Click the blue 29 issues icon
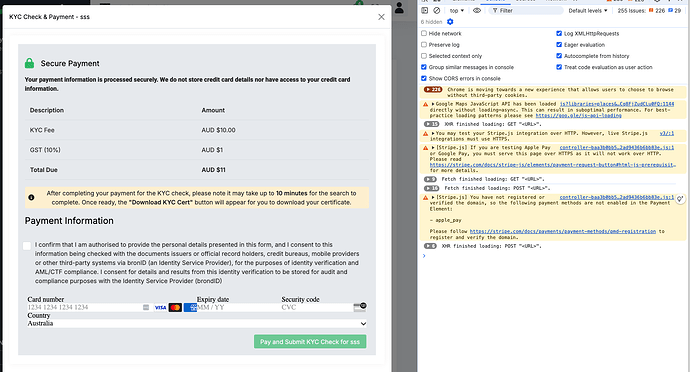This screenshot has height=372, width=690. pyautogui.click(x=670, y=11)
